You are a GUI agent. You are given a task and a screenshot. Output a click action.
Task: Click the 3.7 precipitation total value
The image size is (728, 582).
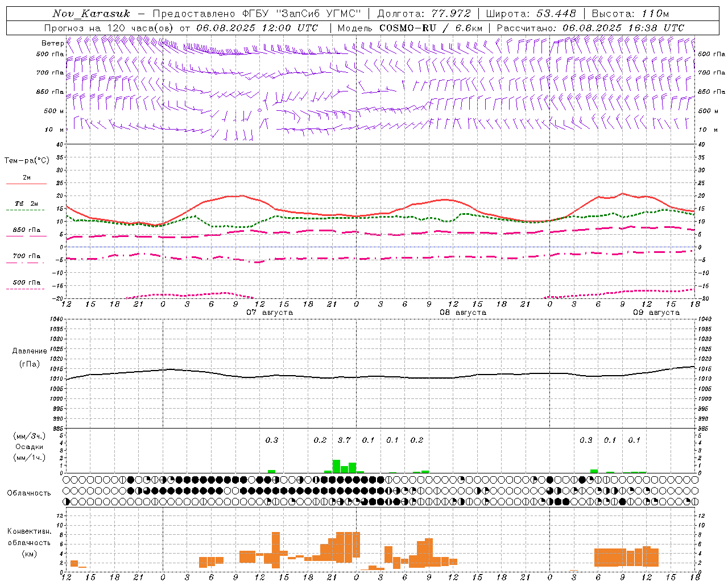344,440
